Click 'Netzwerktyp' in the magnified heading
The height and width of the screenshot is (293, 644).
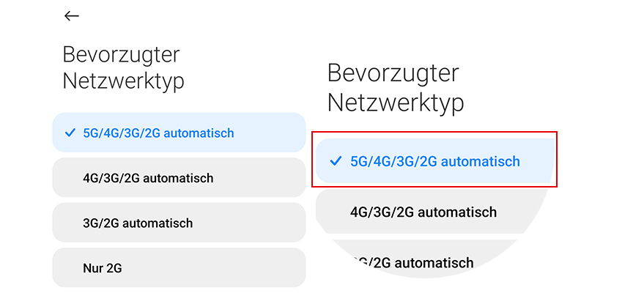tap(396, 103)
